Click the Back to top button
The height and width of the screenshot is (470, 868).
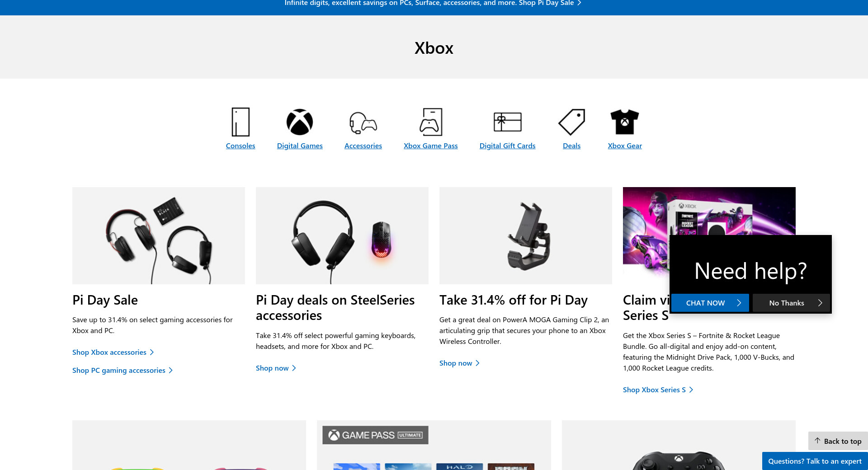[838, 441]
